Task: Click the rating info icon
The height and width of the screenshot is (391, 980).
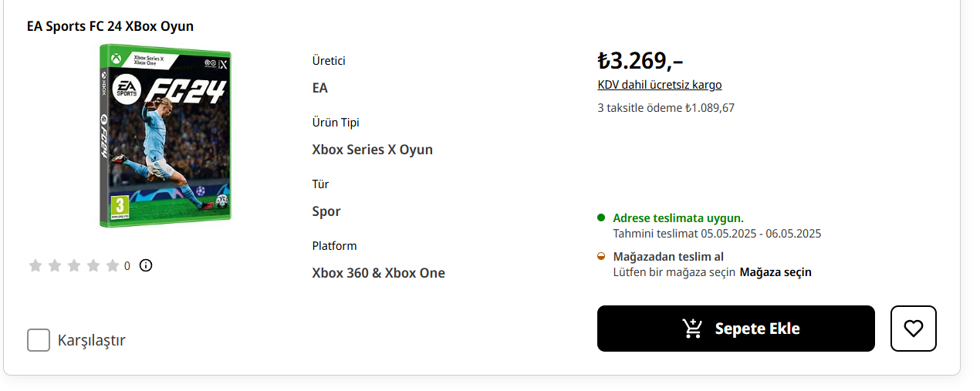Action: click(x=146, y=265)
